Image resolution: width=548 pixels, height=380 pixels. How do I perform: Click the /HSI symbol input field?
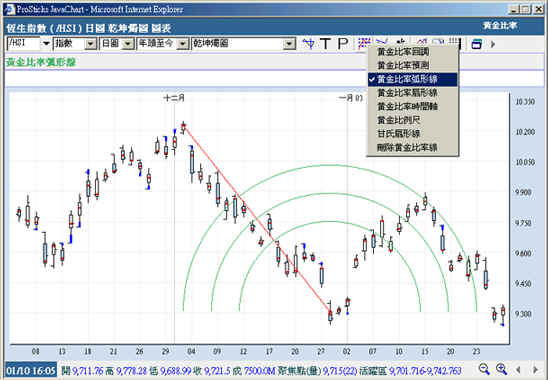pyautogui.click(x=23, y=44)
